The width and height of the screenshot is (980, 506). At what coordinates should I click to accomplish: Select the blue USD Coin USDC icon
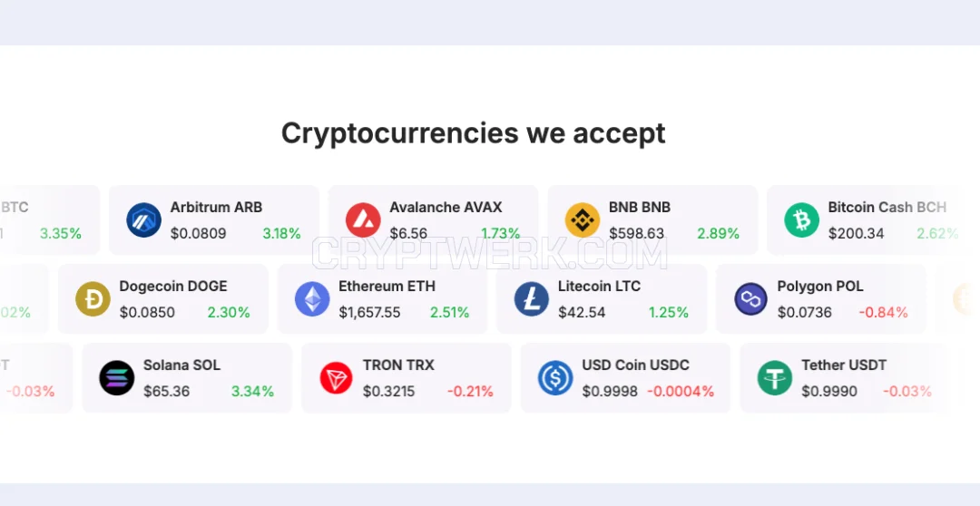[x=555, y=378]
